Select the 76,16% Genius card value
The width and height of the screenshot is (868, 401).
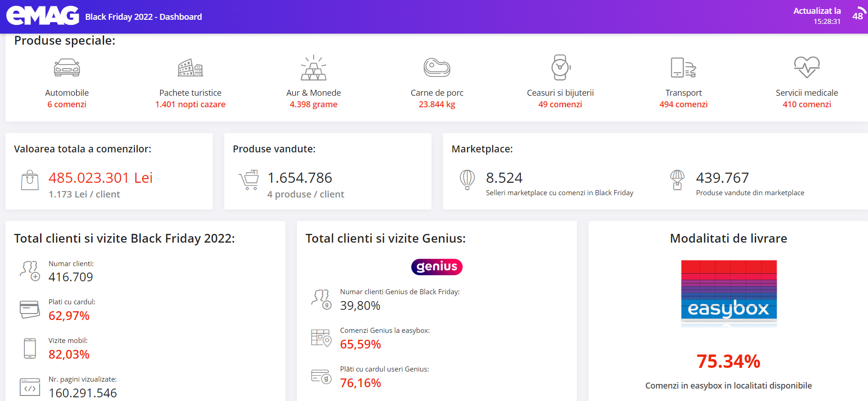(x=361, y=383)
